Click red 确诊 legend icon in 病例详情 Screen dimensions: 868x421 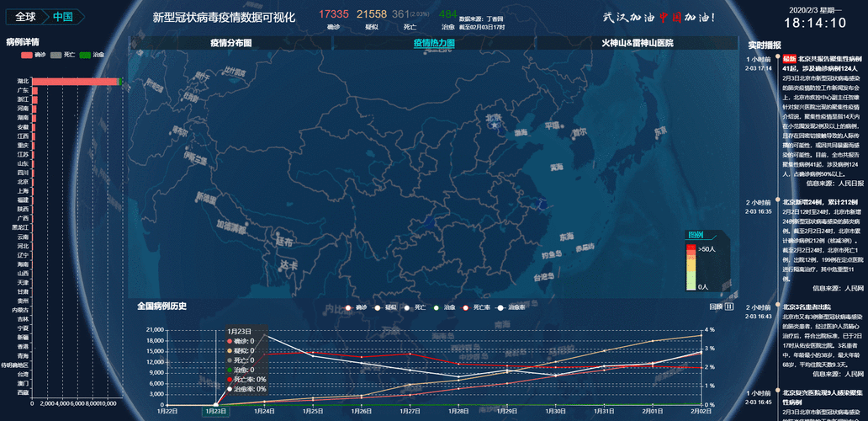pos(26,55)
